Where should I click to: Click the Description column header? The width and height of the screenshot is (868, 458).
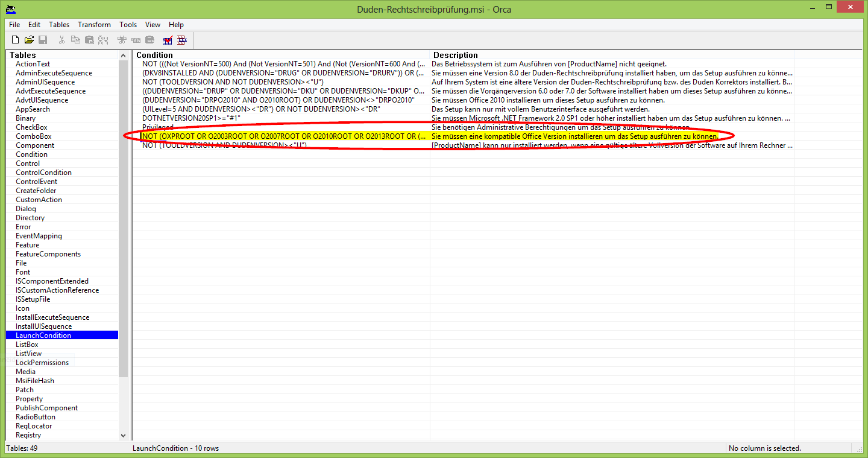(612, 55)
